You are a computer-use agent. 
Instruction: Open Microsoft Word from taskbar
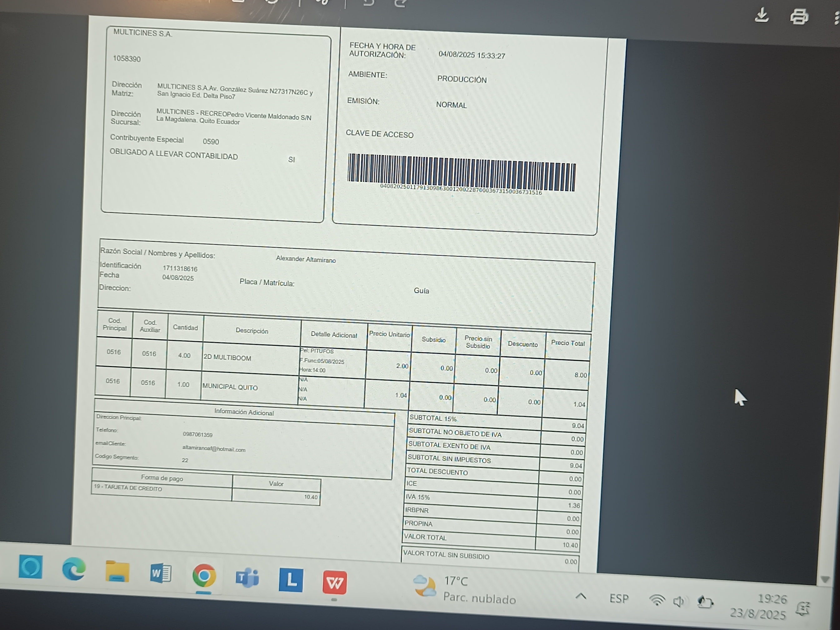161,573
